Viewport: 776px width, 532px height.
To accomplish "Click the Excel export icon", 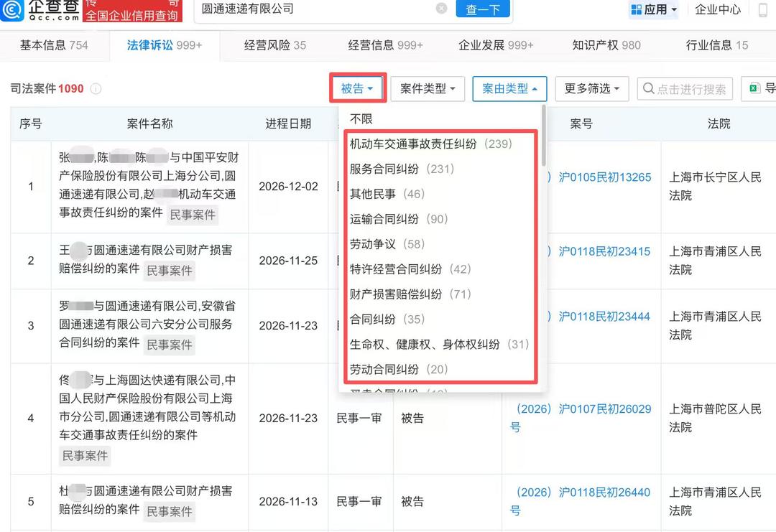I will point(754,88).
